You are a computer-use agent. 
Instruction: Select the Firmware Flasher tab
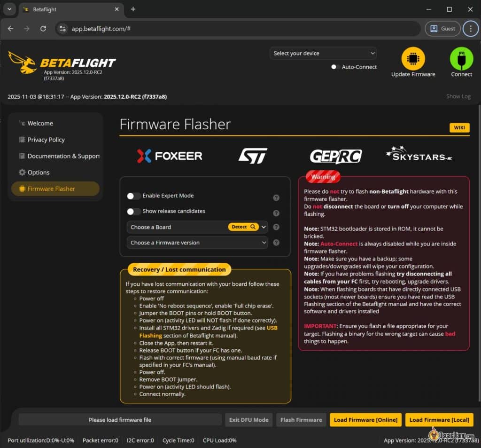[x=55, y=189]
